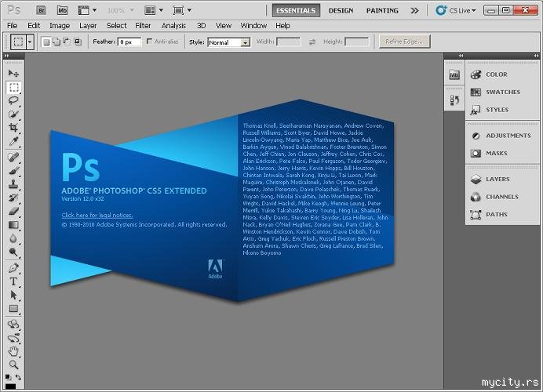This screenshot has height=392, width=543.
Task: Switch to the Painting workspace
Action: (x=382, y=11)
